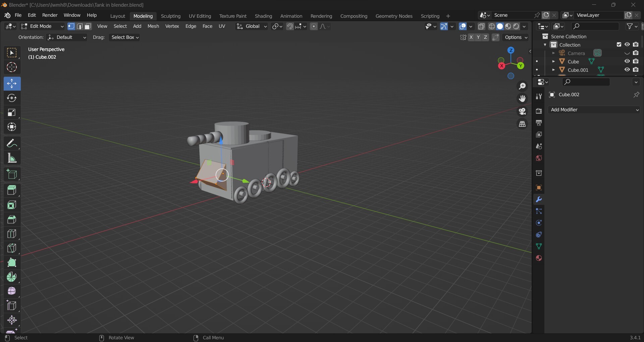Open the Edit Mode dropdown
This screenshot has width=644, height=342.
42,26
